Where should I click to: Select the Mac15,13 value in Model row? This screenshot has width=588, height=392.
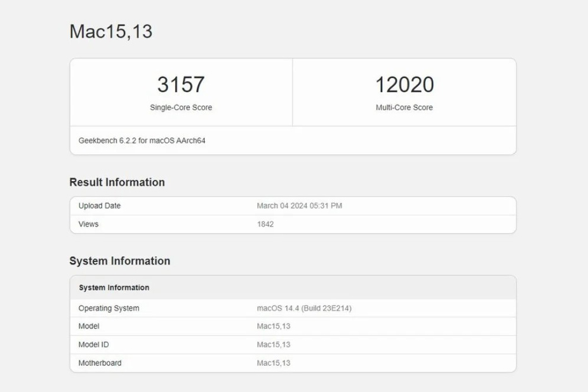point(273,326)
